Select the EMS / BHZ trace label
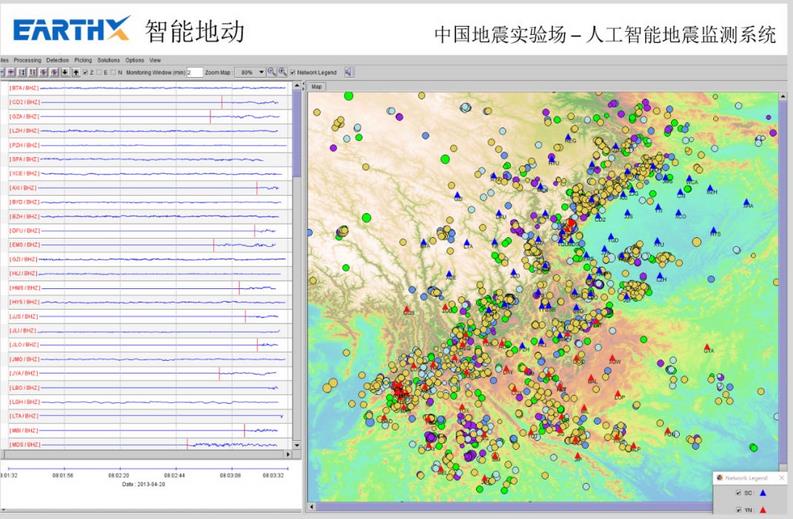The height and width of the screenshot is (519, 793). 24,245
